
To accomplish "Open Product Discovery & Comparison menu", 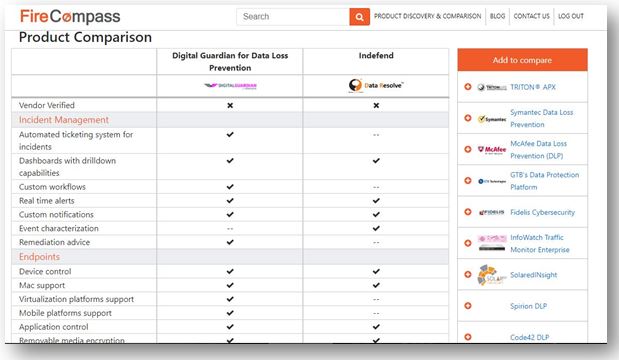I will (x=428, y=16).
